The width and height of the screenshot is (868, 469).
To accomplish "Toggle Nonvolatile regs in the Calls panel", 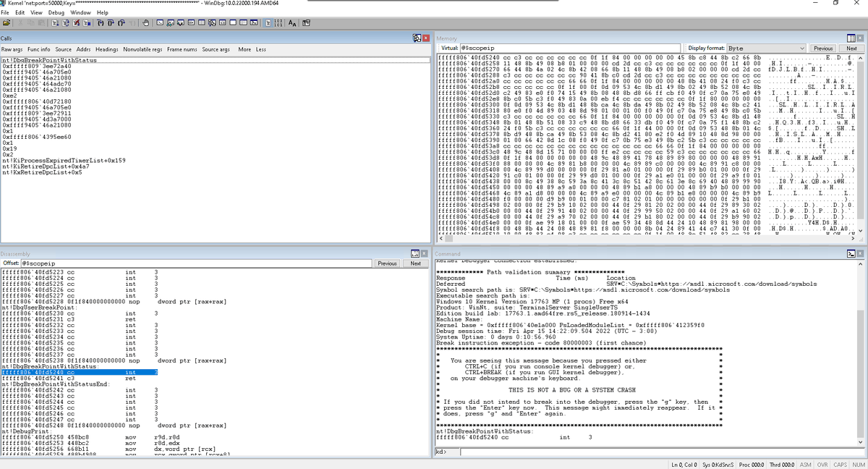I will [143, 48].
